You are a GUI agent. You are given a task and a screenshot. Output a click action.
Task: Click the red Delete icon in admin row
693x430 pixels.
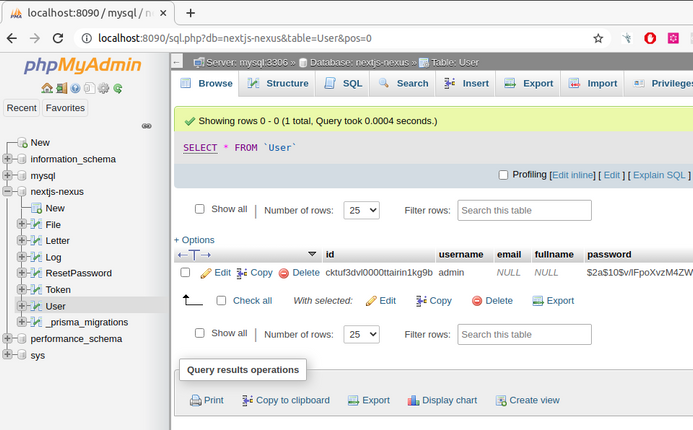pyautogui.click(x=284, y=274)
